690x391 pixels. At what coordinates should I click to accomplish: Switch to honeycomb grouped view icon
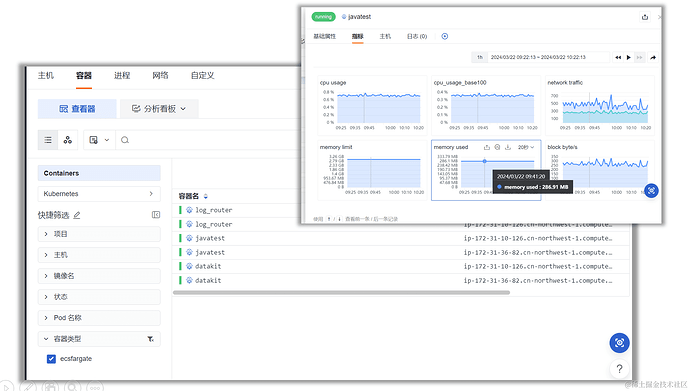[x=68, y=140]
